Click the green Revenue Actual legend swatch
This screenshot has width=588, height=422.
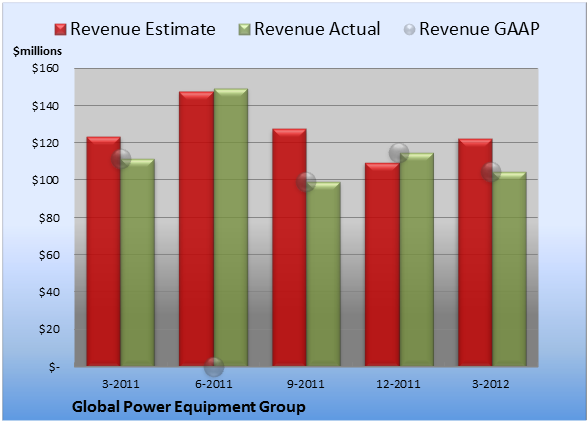[x=244, y=29]
